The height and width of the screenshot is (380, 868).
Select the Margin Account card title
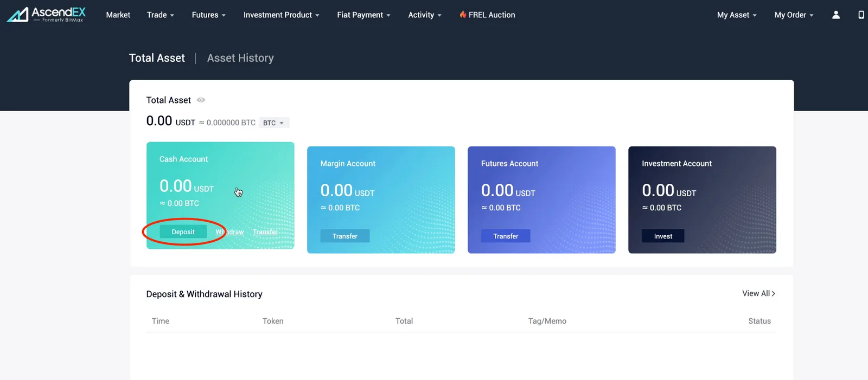pyautogui.click(x=348, y=164)
